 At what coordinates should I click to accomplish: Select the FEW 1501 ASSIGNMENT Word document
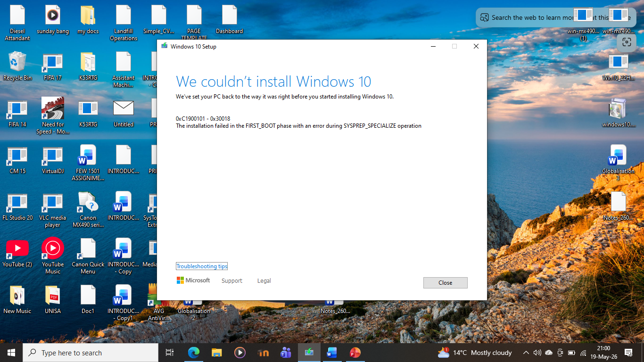88,163
